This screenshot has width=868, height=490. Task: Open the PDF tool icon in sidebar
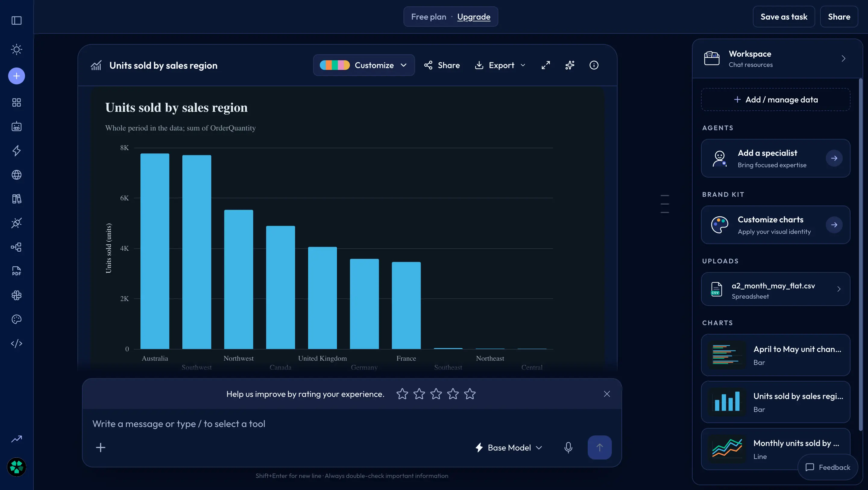[x=17, y=271]
